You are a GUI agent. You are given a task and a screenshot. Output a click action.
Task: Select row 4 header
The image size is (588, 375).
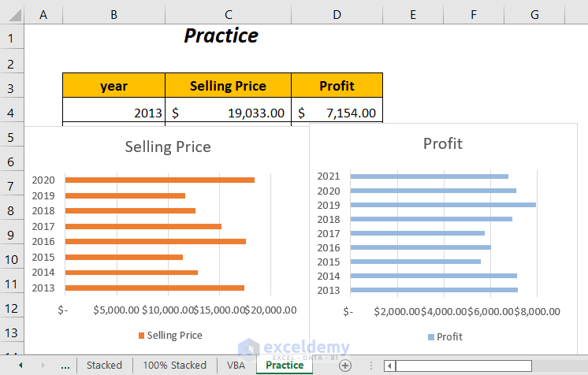(12, 113)
